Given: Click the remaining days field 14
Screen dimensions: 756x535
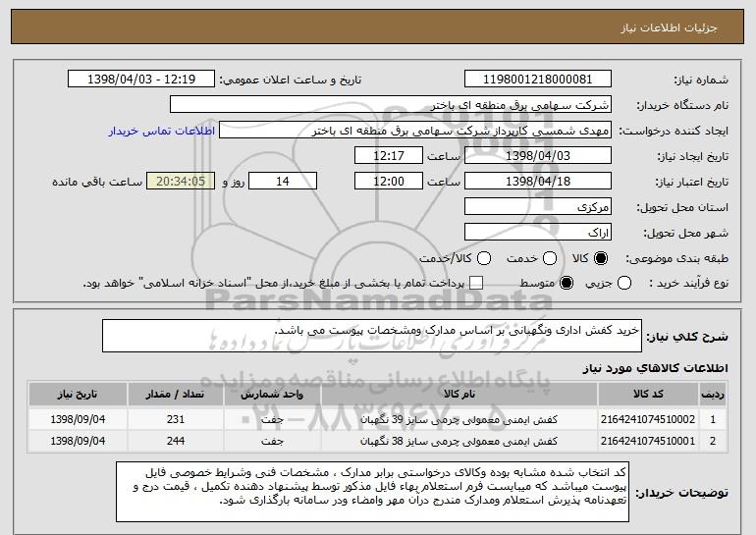Looking at the screenshot, I should (283, 182).
